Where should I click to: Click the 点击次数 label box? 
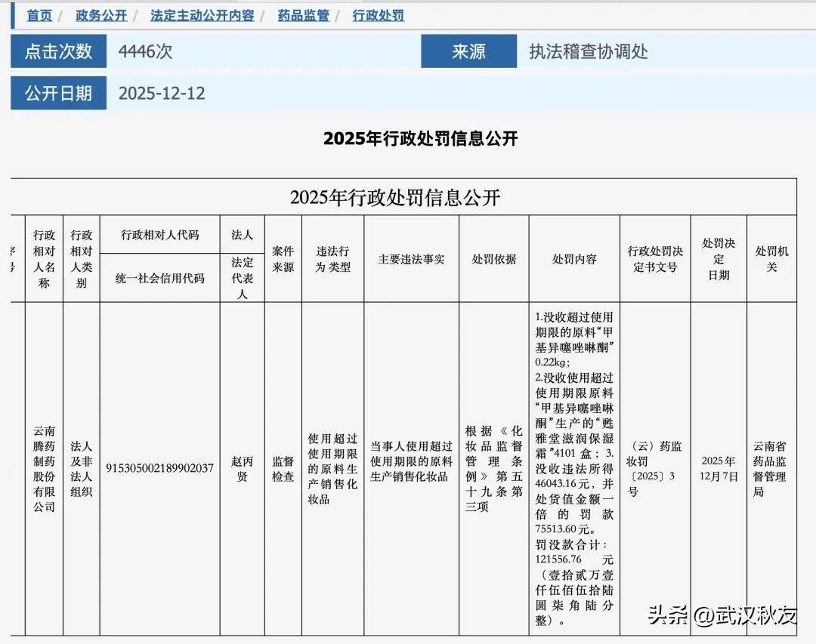pyautogui.click(x=59, y=51)
